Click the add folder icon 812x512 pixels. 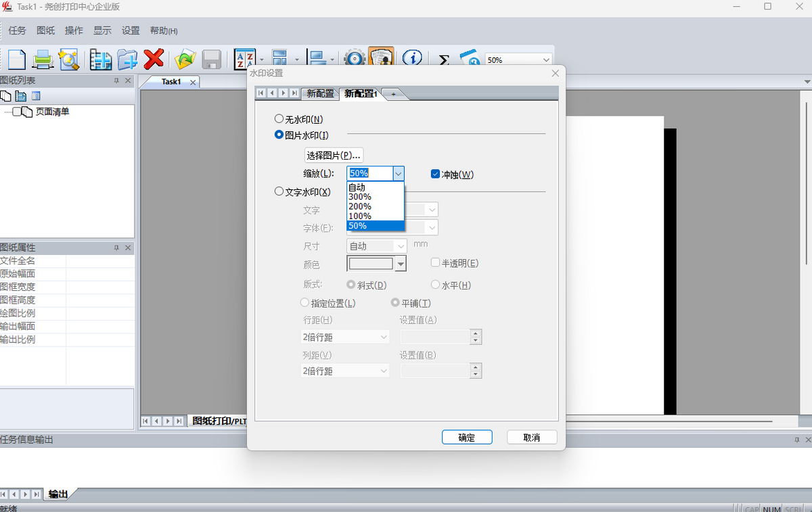click(127, 59)
